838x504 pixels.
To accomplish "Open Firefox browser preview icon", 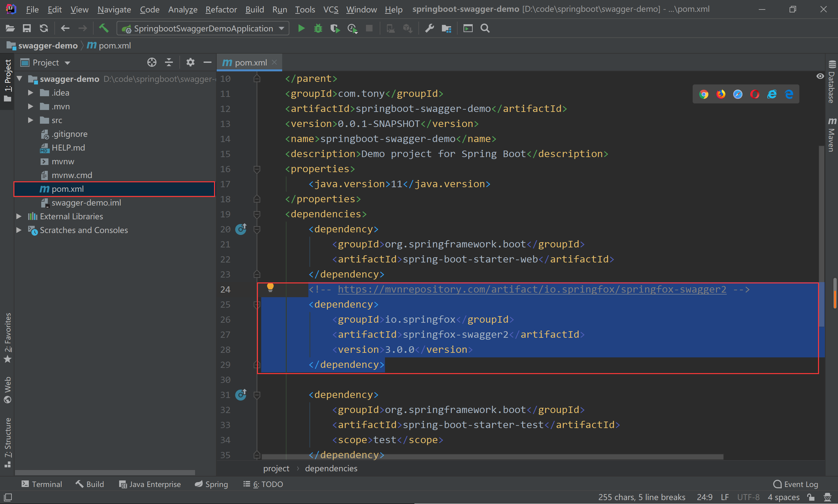I will 720,94.
